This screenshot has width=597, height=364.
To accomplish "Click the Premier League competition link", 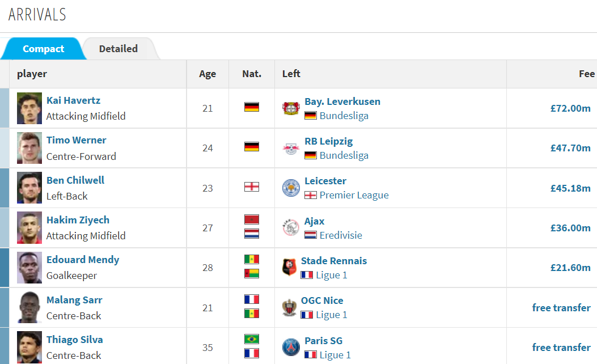I will pyautogui.click(x=354, y=196).
